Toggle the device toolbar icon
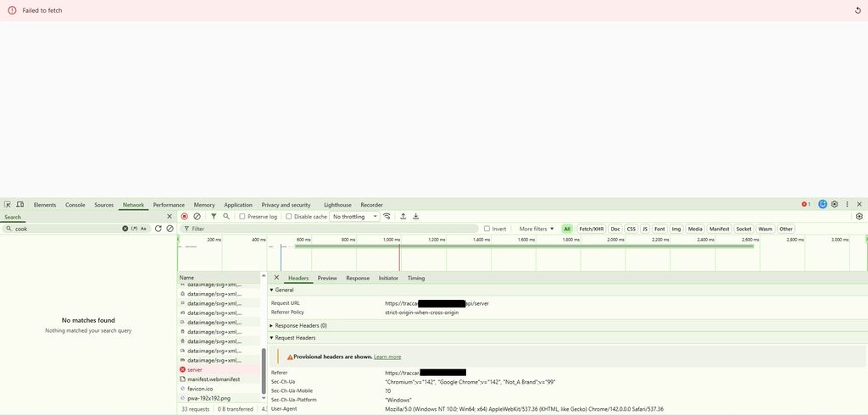 tap(20, 205)
